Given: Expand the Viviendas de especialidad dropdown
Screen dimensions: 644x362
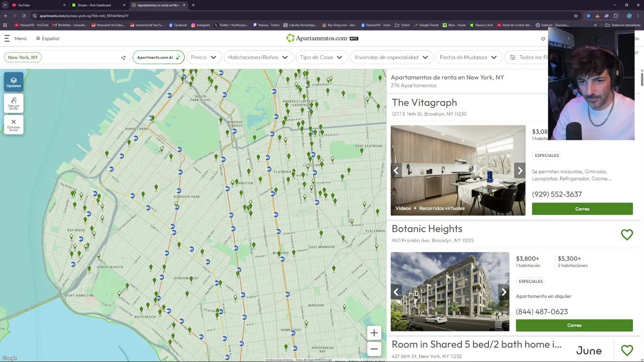Looking at the screenshot, I should click(391, 57).
